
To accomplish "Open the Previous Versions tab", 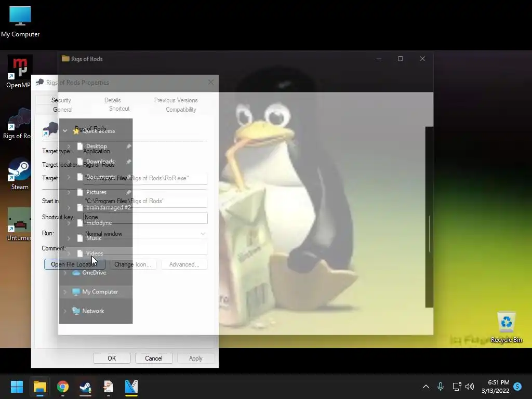I will tap(176, 100).
